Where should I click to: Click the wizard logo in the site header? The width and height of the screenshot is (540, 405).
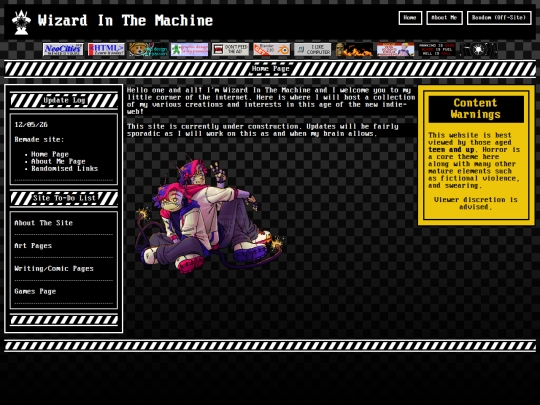click(21, 22)
